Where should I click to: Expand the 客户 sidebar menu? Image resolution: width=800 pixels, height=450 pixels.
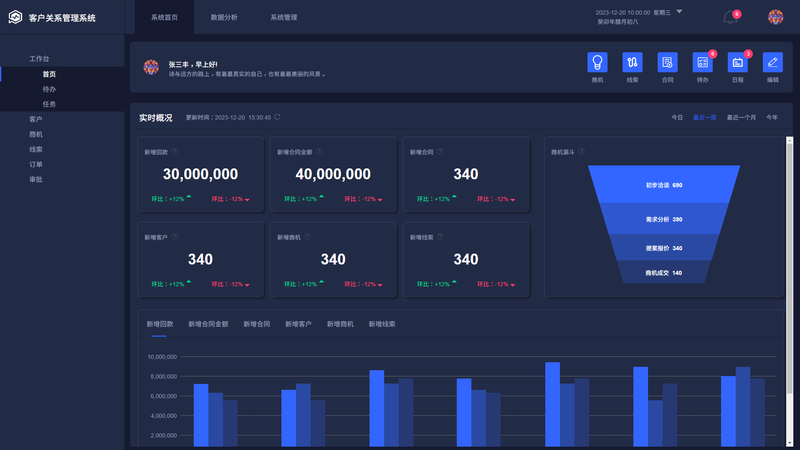pos(36,119)
